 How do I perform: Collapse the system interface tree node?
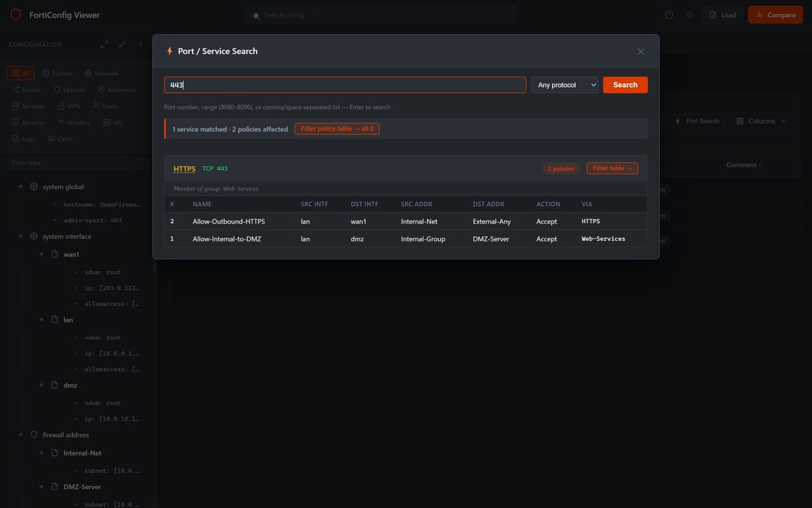tap(20, 236)
